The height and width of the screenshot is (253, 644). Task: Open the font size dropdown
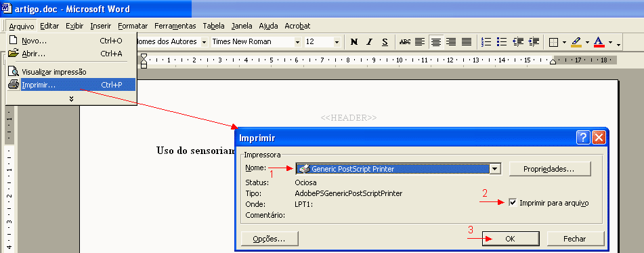coord(337,41)
